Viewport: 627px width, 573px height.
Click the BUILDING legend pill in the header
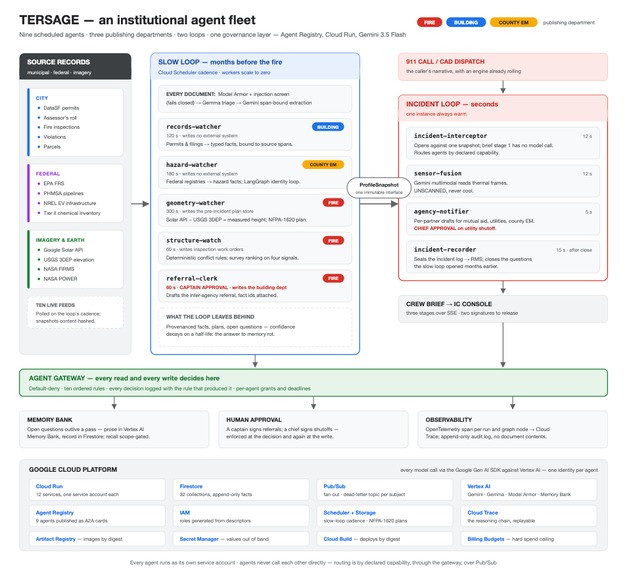[466, 22]
